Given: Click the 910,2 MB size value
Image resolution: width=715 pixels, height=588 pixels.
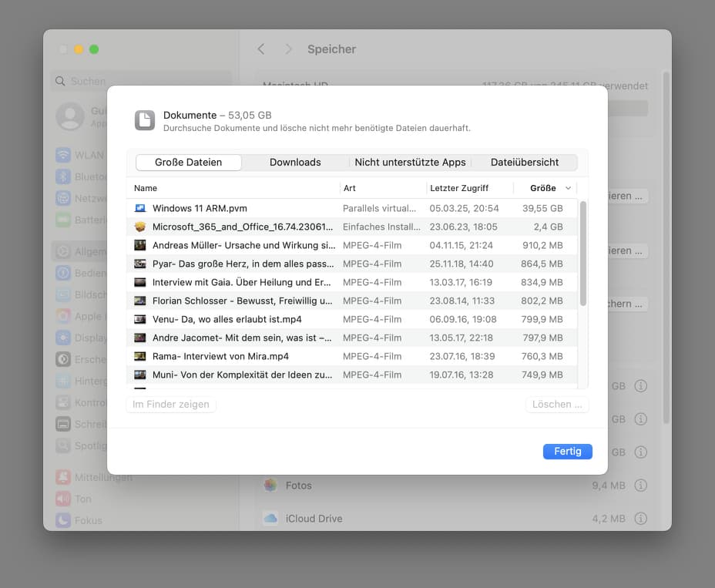Looking at the screenshot, I should pos(542,245).
